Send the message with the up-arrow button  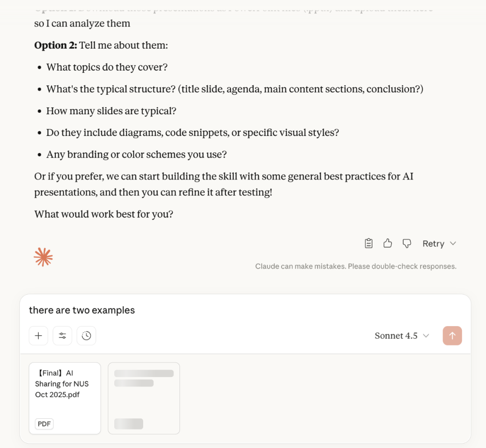pos(452,336)
